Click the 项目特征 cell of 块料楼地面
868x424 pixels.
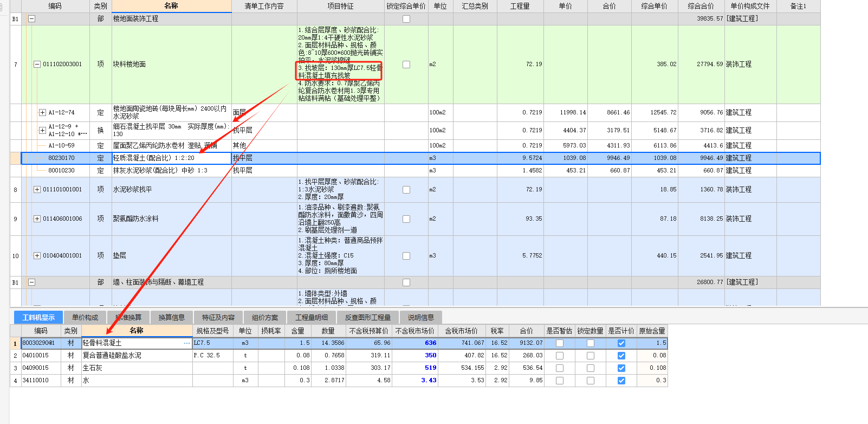(341, 65)
